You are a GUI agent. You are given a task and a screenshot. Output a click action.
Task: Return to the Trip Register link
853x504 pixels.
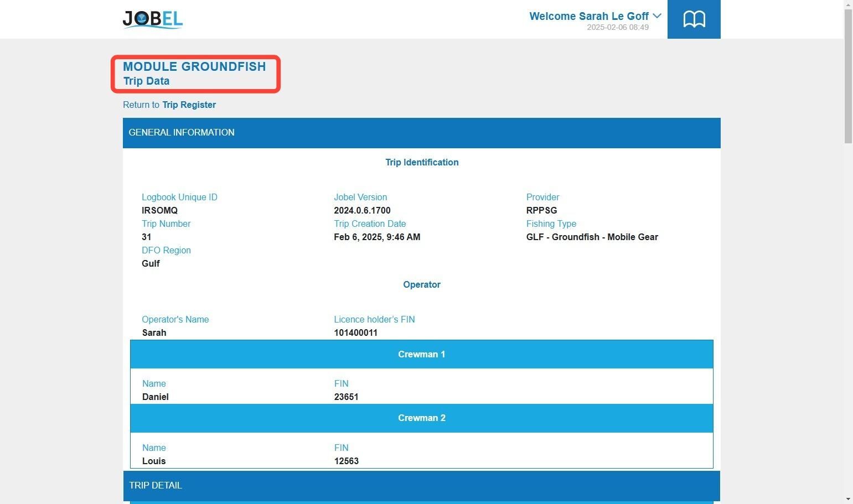189,105
